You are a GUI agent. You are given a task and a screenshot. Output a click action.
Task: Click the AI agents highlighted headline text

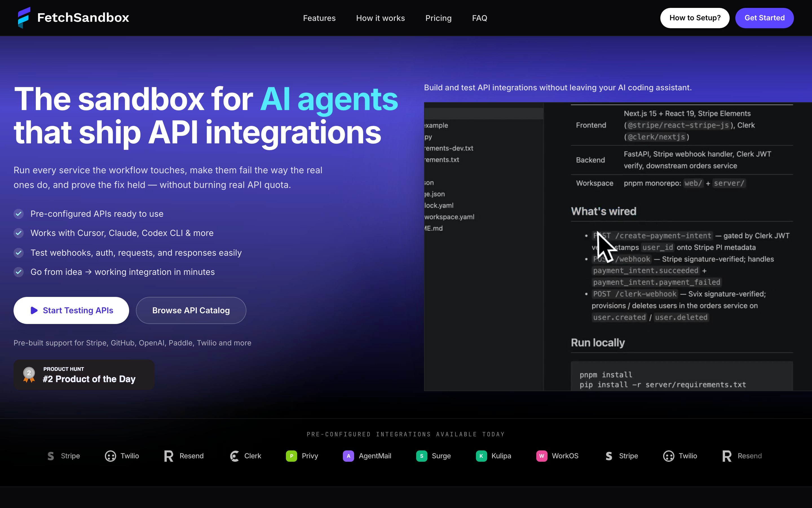click(329, 99)
